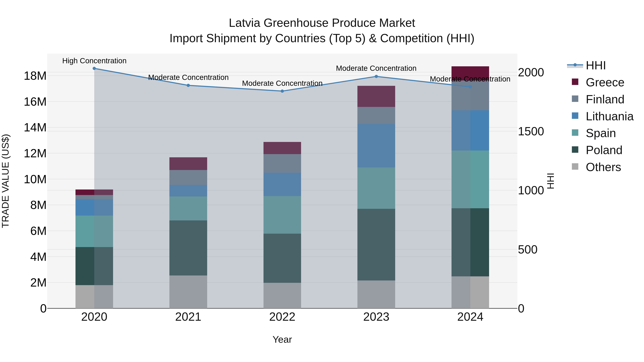644x362 pixels.
Task: Select the Spain segment in the 2020 bar
Action: pos(94,231)
